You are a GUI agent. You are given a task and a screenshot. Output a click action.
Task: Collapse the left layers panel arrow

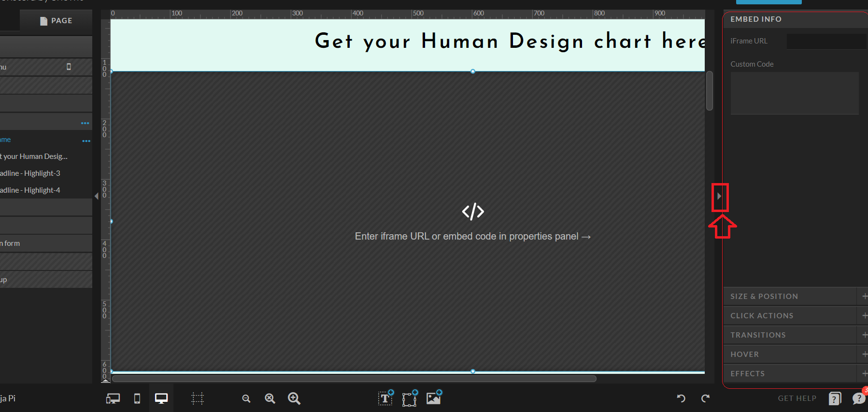[97, 196]
